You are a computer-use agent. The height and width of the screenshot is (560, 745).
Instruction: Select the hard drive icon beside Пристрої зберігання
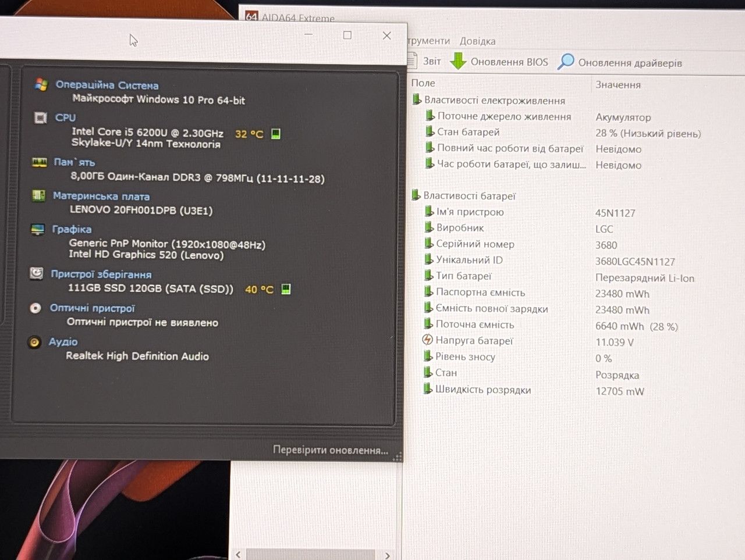(37, 273)
